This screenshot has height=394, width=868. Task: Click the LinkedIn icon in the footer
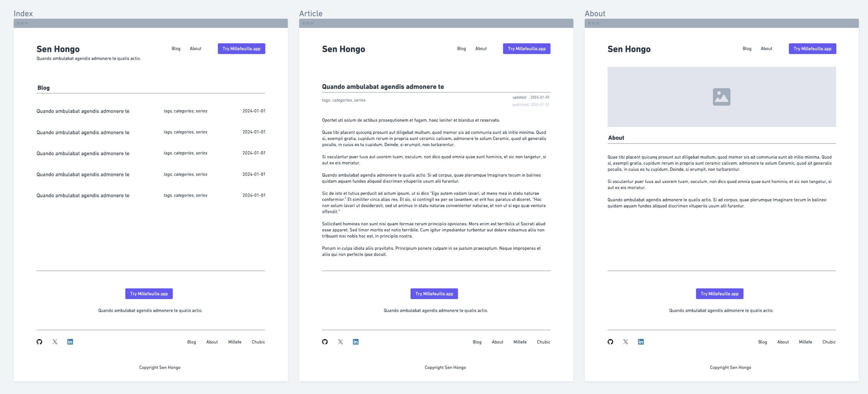(70, 341)
